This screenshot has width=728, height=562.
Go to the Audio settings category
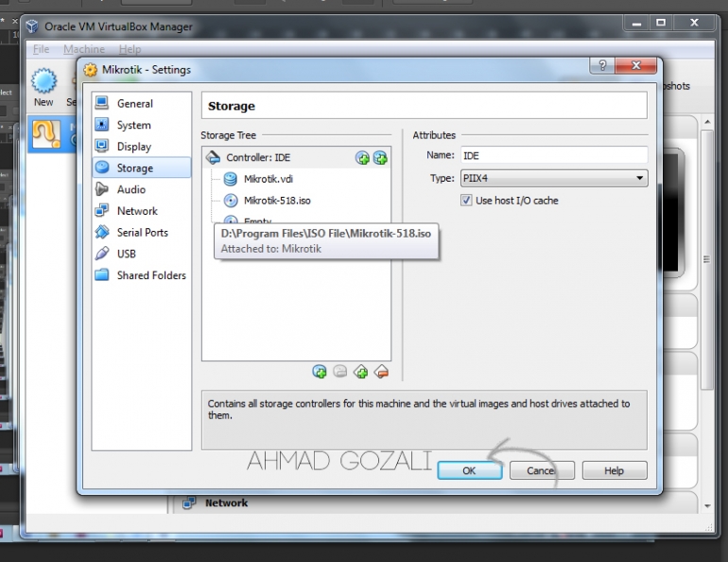coord(130,189)
